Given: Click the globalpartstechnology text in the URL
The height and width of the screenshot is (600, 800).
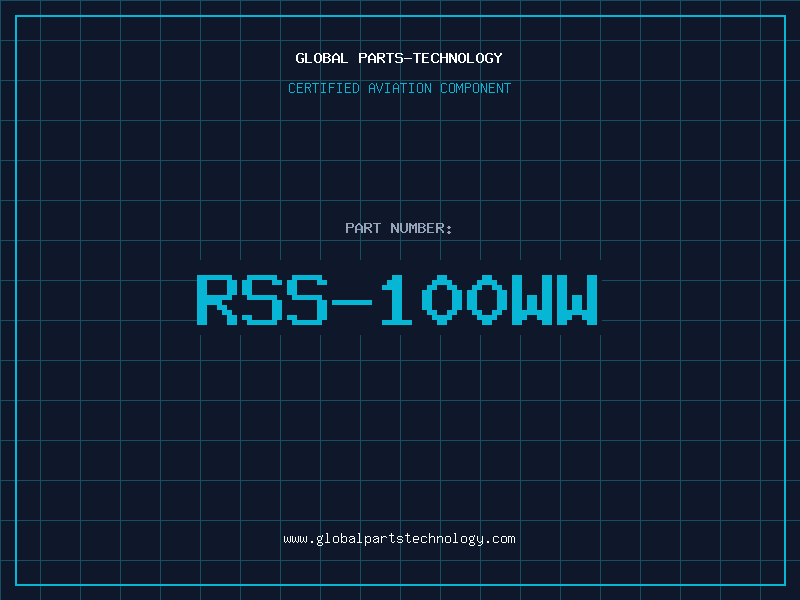Looking at the screenshot, I should [x=399, y=539].
